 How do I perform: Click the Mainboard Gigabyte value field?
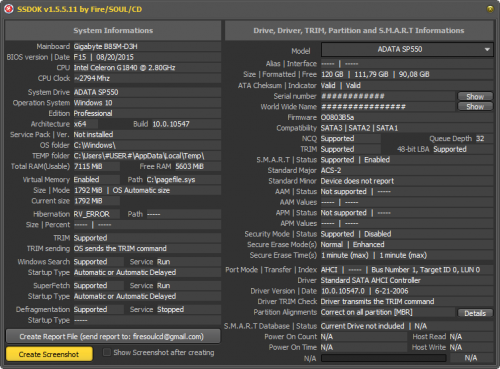pyautogui.click(x=147, y=46)
